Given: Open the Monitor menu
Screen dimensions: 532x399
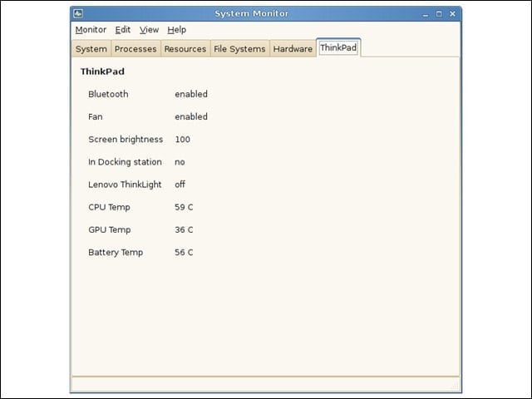Looking at the screenshot, I should 91,30.
